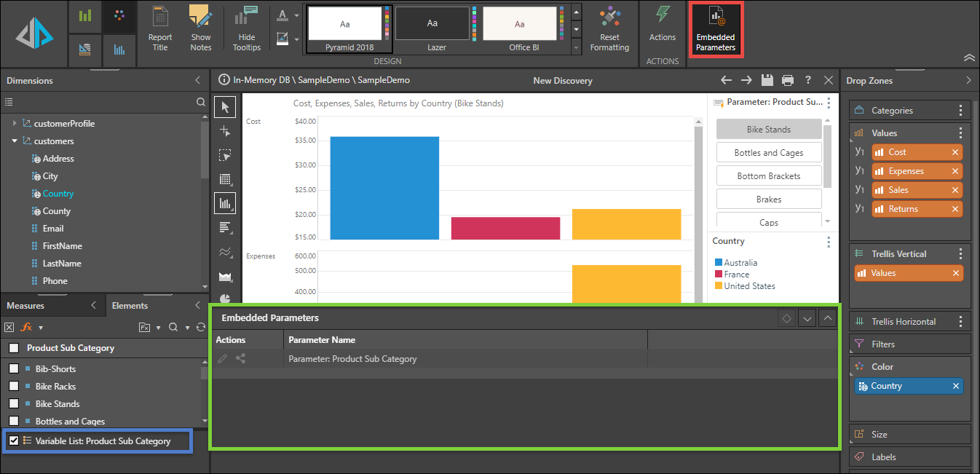Remove the Cost chip from Values
Screen dimensions: 980x474
[955, 152]
